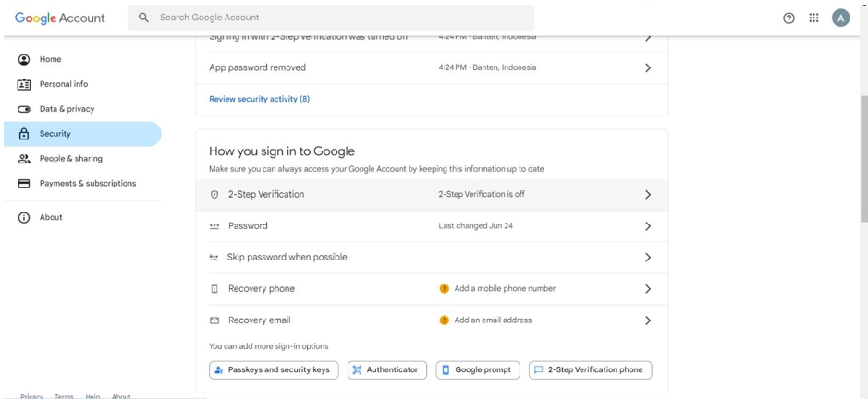Click the 2-Step Verification shield icon

[214, 195]
